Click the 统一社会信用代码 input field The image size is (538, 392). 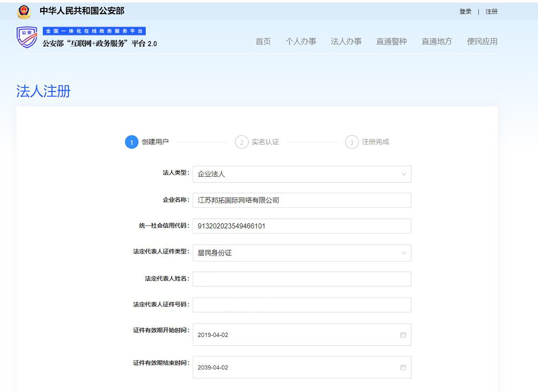(302, 225)
